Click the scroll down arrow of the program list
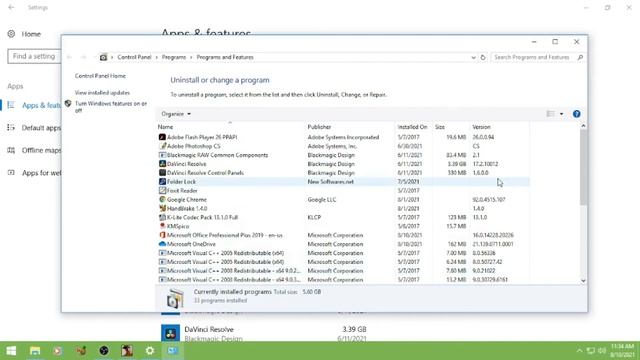This screenshot has height=360, width=640. tap(583, 280)
